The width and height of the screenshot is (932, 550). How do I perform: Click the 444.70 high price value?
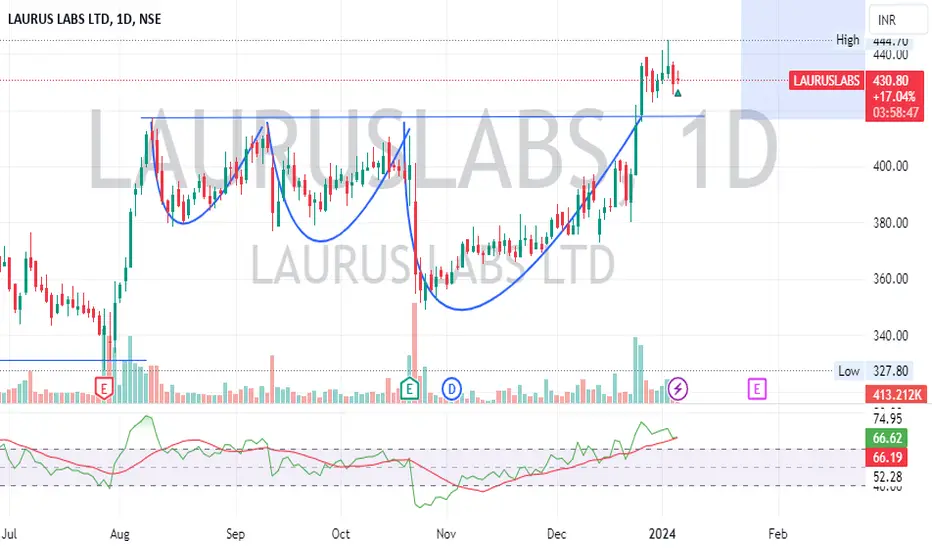pyautogui.click(x=890, y=41)
